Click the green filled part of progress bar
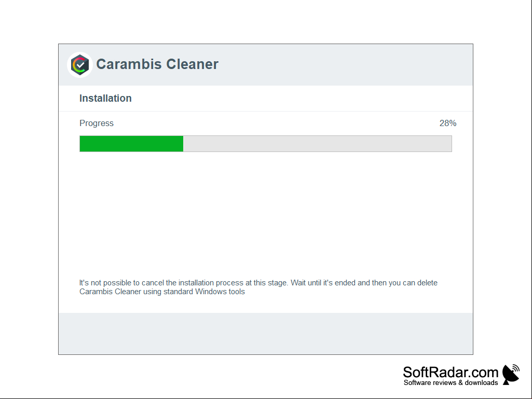Screen dimensions: 532x399 (x=131, y=144)
